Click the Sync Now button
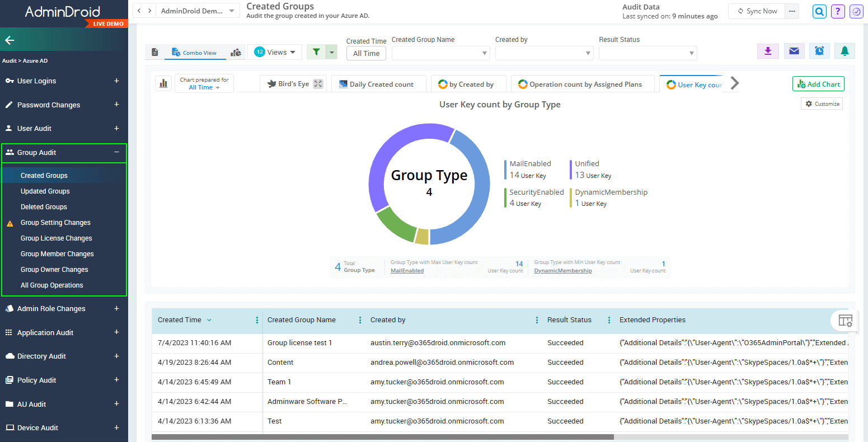The image size is (868, 442). coord(757,11)
